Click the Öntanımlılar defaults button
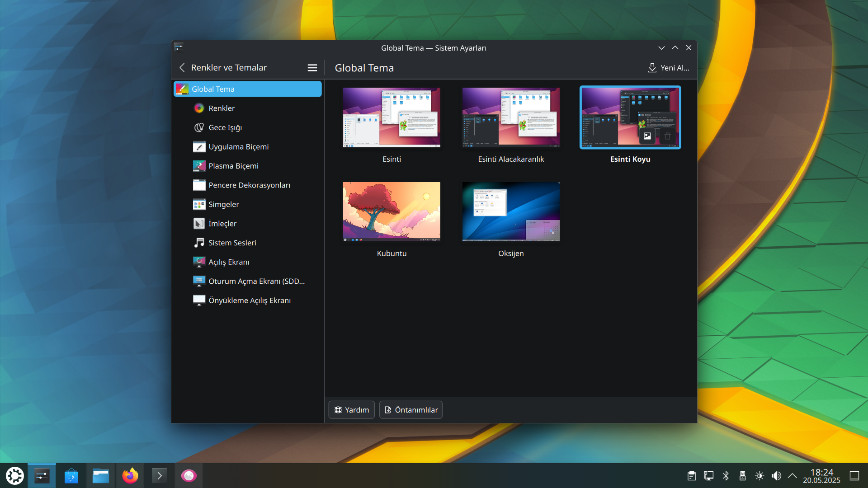 pyautogui.click(x=410, y=410)
